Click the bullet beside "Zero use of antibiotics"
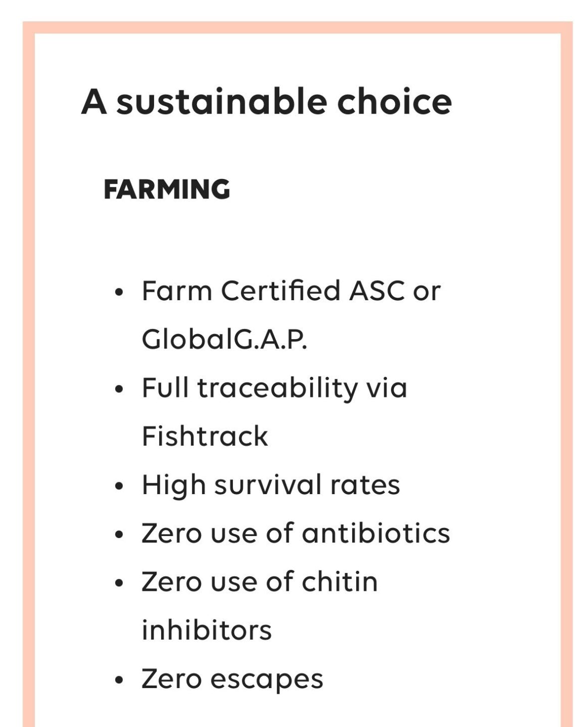This screenshot has width=588, height=727. tap(118, 534)
